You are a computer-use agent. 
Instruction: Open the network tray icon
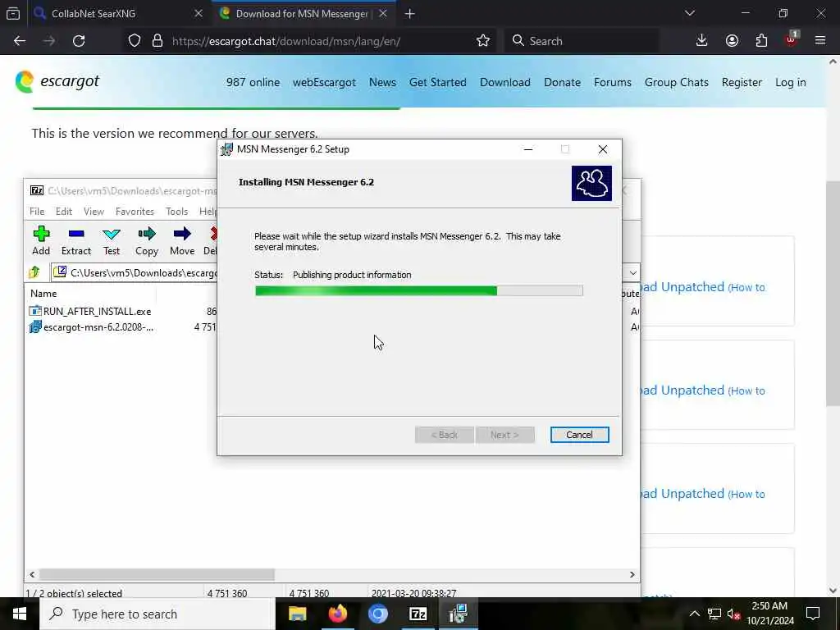point(714,614)
